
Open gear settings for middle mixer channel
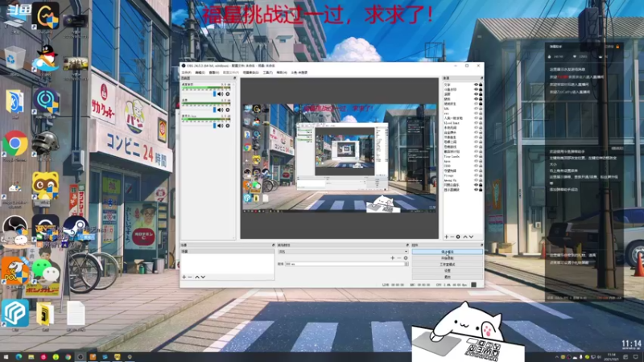(228, 110)
